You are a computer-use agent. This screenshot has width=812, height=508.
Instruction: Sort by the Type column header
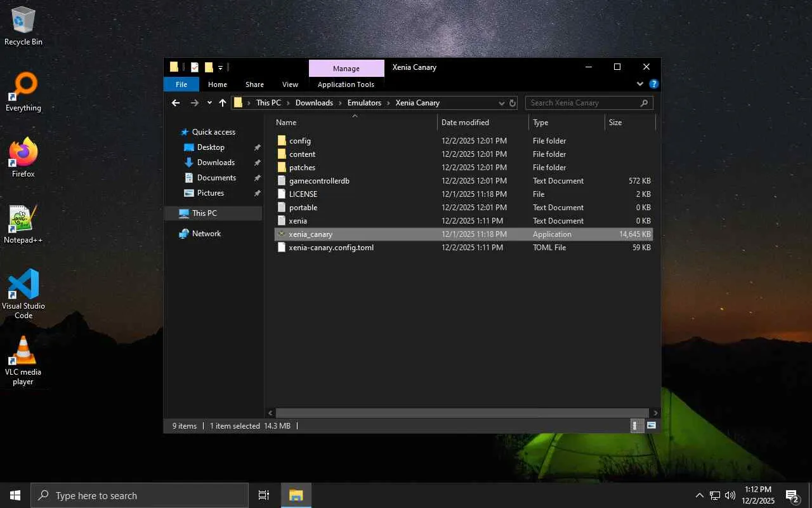click(566, 123)
